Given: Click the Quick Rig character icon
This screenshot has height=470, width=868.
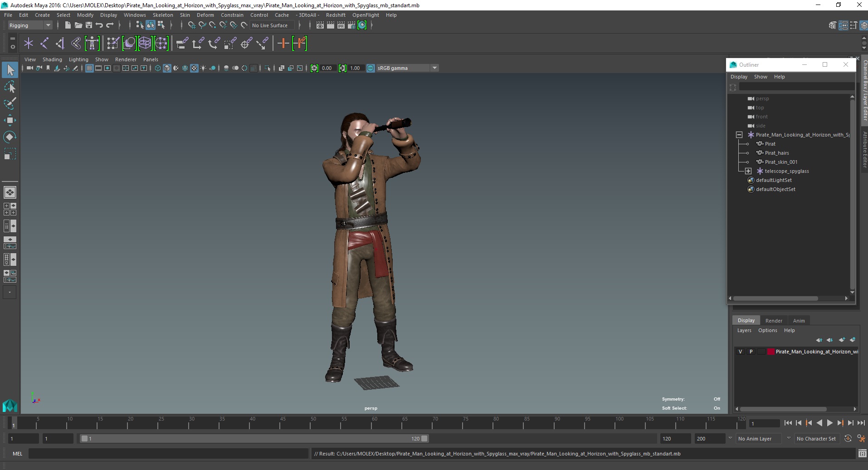Looking at the screenshot, I should point(92,44).
